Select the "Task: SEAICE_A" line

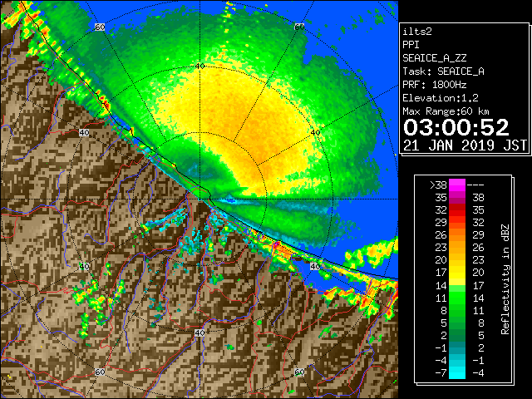(443, 71)
